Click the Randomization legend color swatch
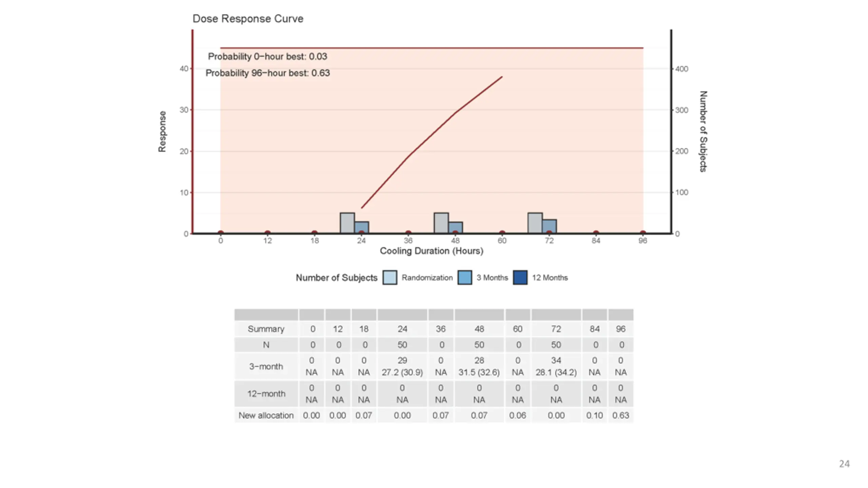This screenshot has width=868, height=488. pyautogui.click(x=390, y=278)
